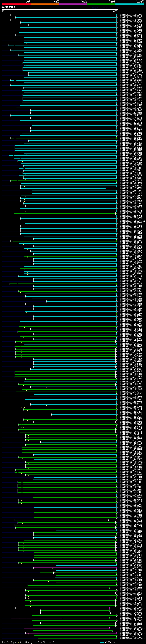
Task: Select the UniRef100_B4F9J1 label
Action: (131, 193)
